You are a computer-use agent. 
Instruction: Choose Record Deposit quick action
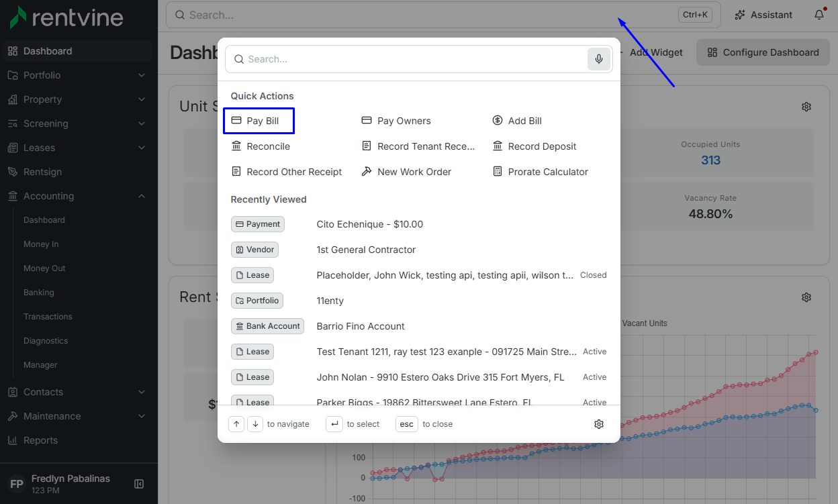[x=534, y=146]
